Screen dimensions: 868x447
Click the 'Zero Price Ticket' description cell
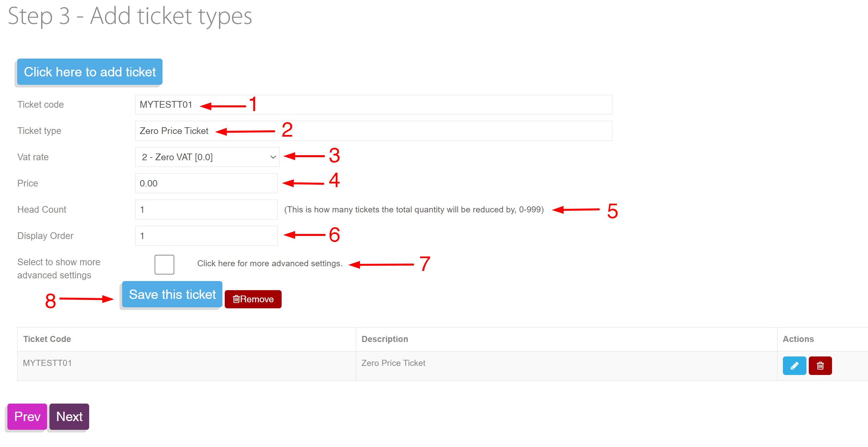coord(566,366)
